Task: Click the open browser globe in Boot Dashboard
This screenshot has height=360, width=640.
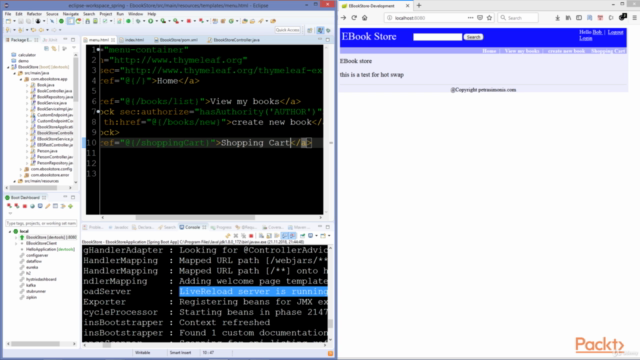Action: (32, 207)
